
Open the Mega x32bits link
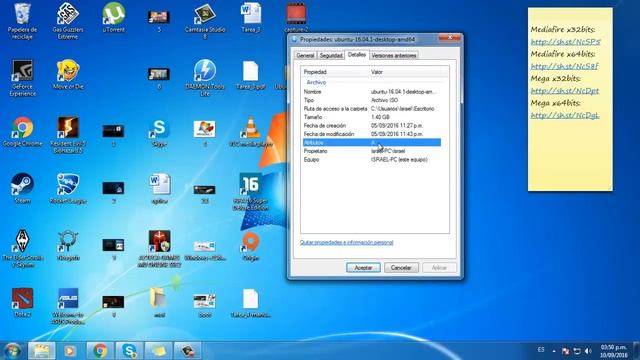(x=565, y=91)
